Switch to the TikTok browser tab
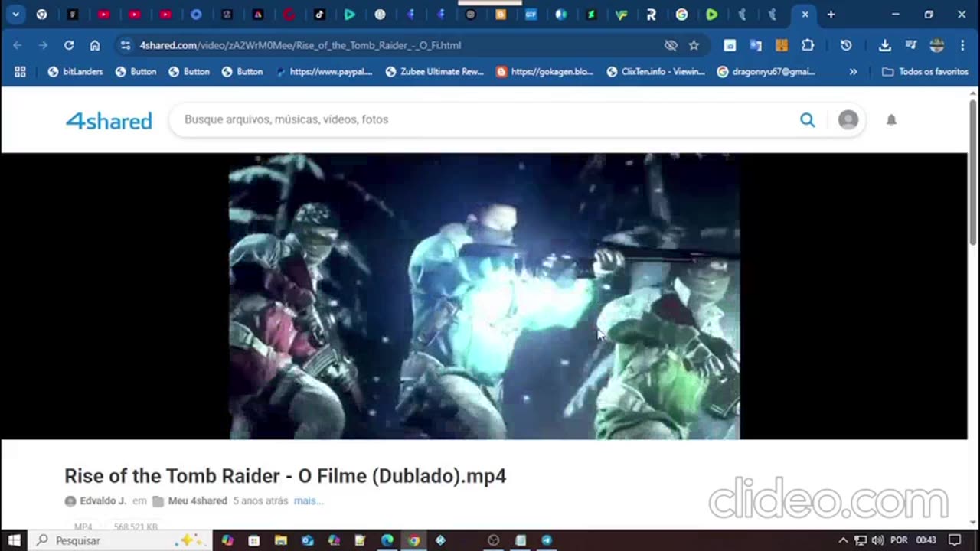Viewport: 980px width, 551px height. (x=319, y=14)
